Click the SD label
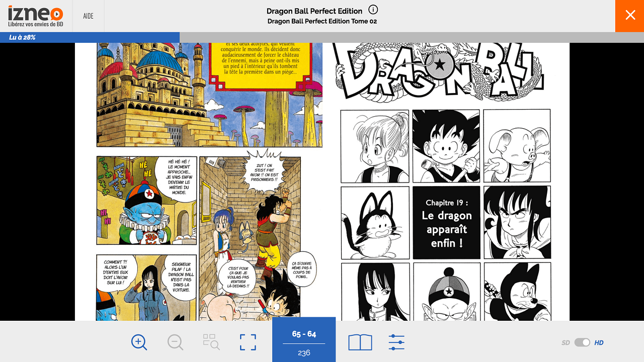The image size is (644, 362). pyautogui.click(x=566, y=343)
